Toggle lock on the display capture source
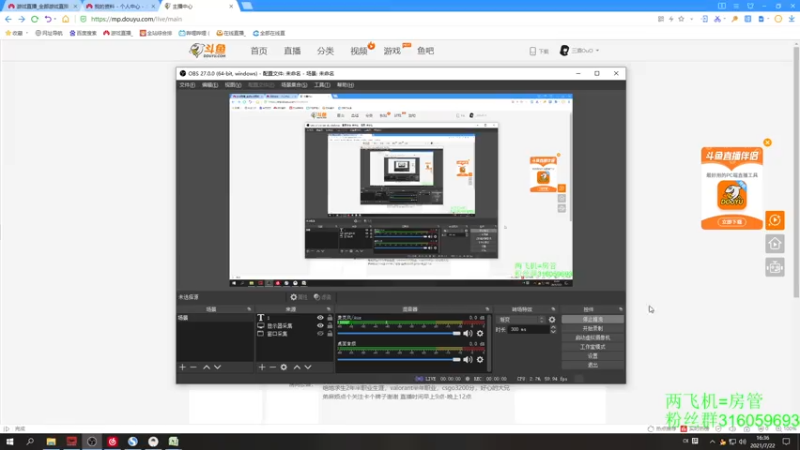800x450 pixels. (x=330, y=326)
